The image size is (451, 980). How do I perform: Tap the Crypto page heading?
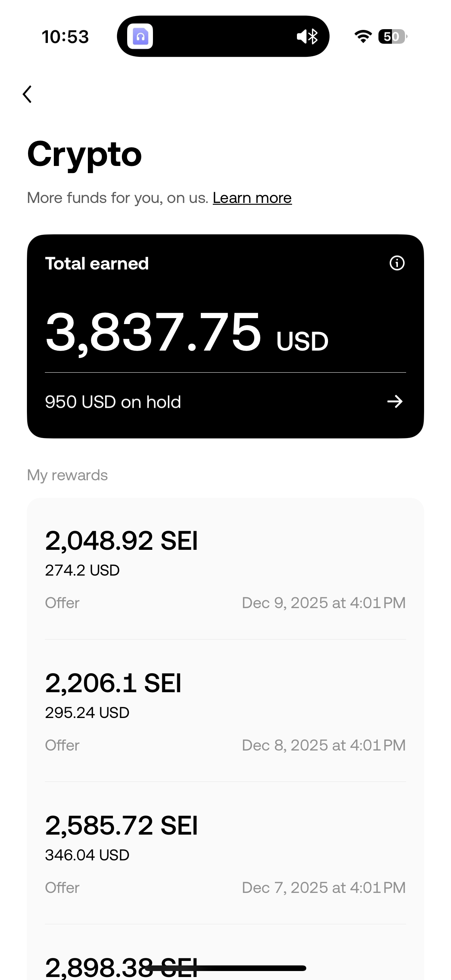pos(84,154)
